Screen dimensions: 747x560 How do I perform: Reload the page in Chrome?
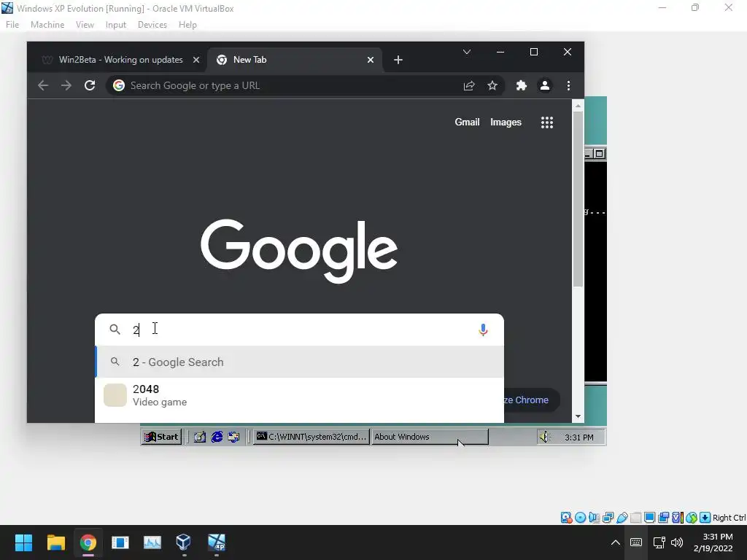90,86
